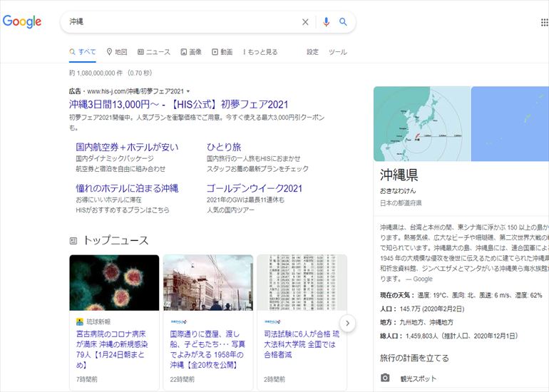Show next news cards with arrow
Viewport: 549px width, 392px height.
click(347, 323)
